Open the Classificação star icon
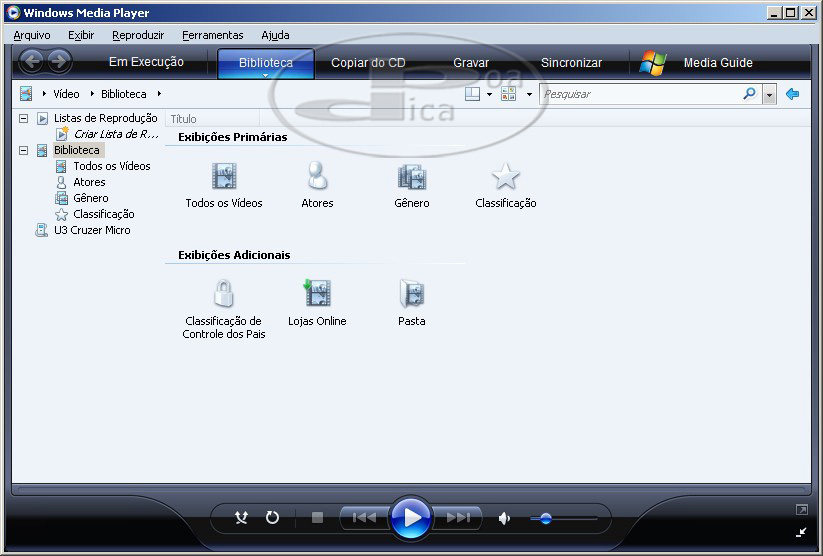823x556 pixels. (505, 178)
